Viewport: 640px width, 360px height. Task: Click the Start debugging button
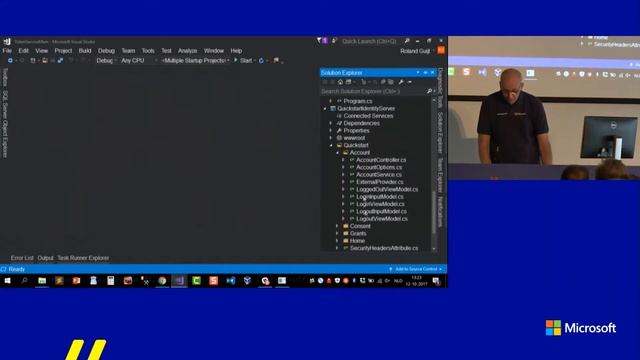tap(244, 60)
